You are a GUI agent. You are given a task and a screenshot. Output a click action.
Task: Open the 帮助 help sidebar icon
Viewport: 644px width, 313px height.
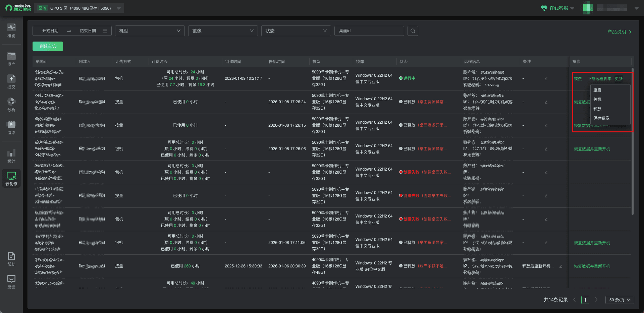(11, 259)
